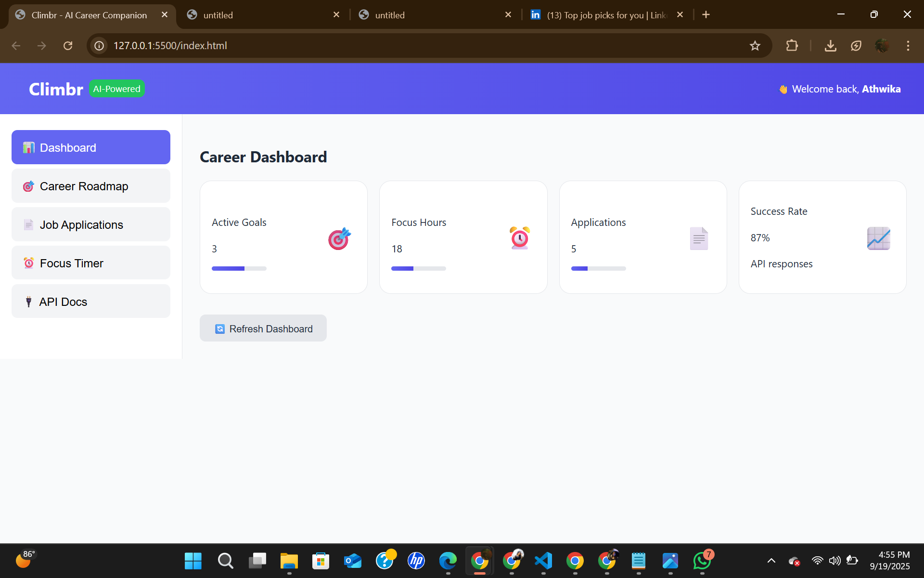
Task: Open the browser Extensions puzzle icon
Action: [792, 46]
